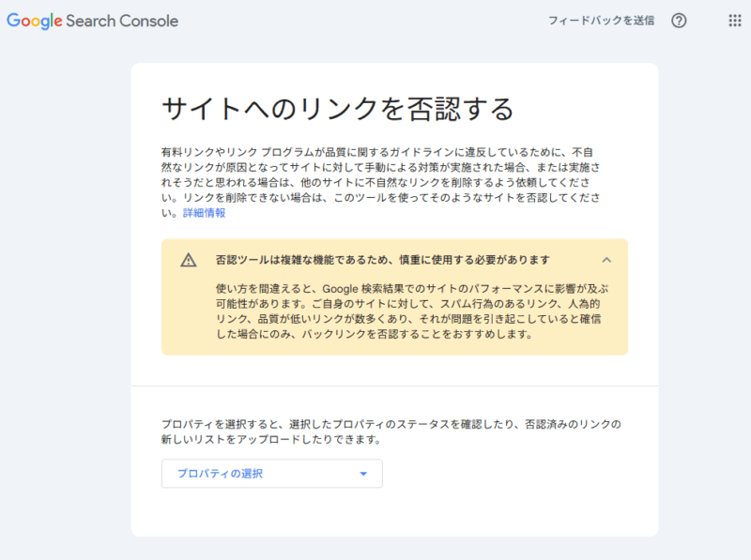Click the blue caret arrow in property selector

coord(363,474)
